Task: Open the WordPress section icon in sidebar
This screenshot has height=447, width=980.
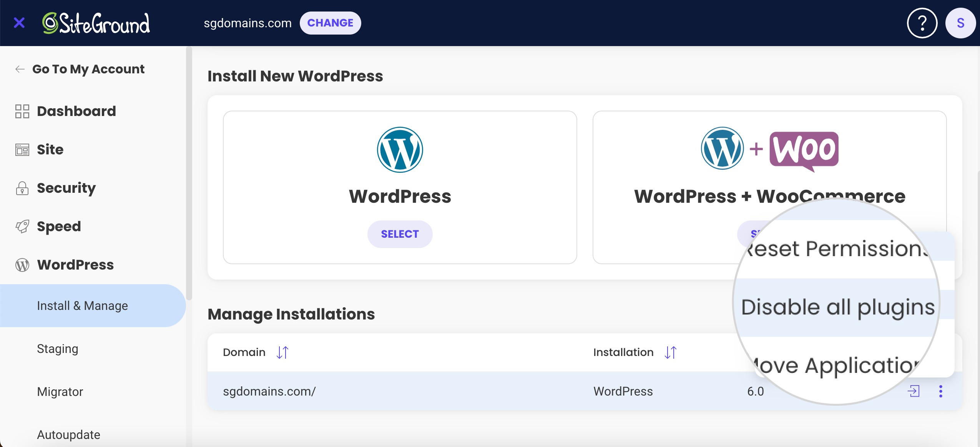Action: click(22, 265)
